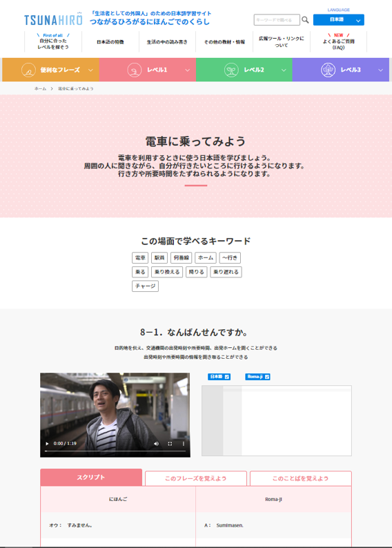392x548 pixels.
Task: Toggle the 日本語 subtitle checkbox
Action: tap(227, 377)
